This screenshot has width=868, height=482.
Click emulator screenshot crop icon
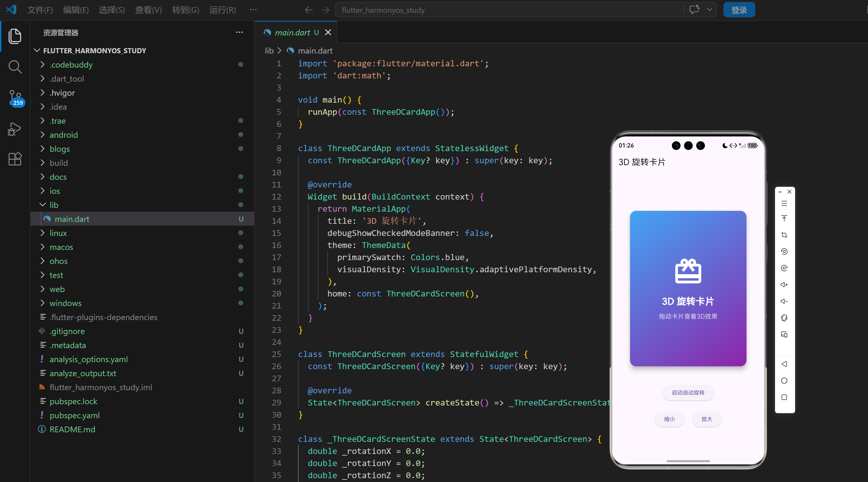coord(784,235)
